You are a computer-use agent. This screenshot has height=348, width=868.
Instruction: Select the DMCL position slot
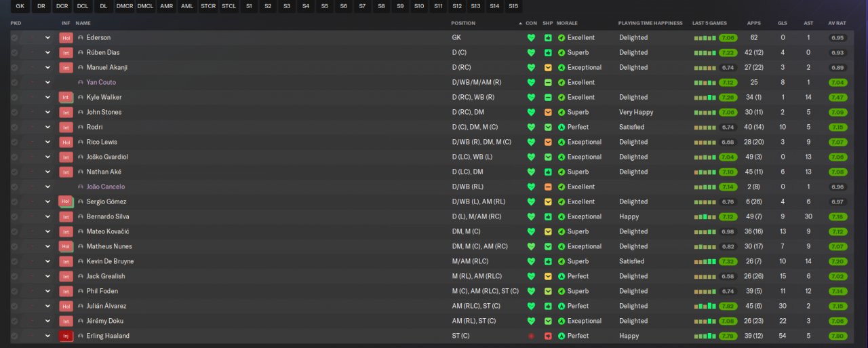(145, 7)
